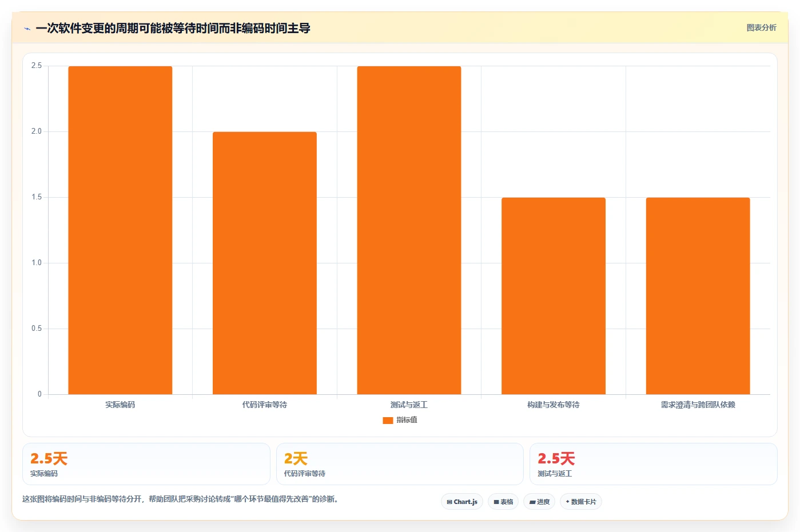The height and width of the screenshot is (532, 800).
Task: Select the 进度 tag
Action: tap(539, 502)
